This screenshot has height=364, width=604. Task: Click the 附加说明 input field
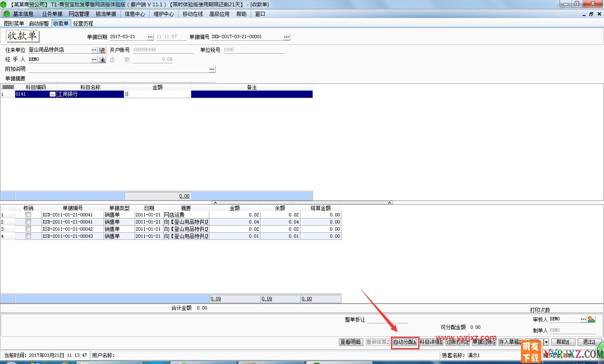(118, 69)
